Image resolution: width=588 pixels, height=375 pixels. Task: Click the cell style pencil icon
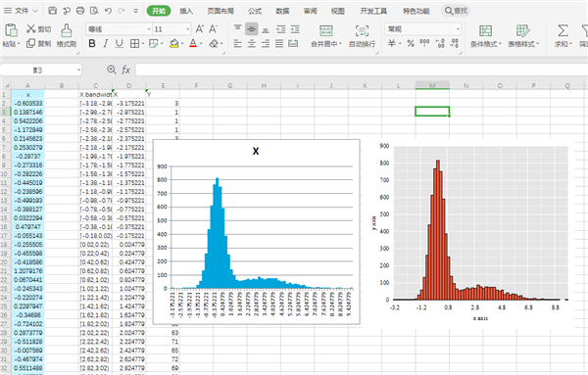(x=153, y=44)
